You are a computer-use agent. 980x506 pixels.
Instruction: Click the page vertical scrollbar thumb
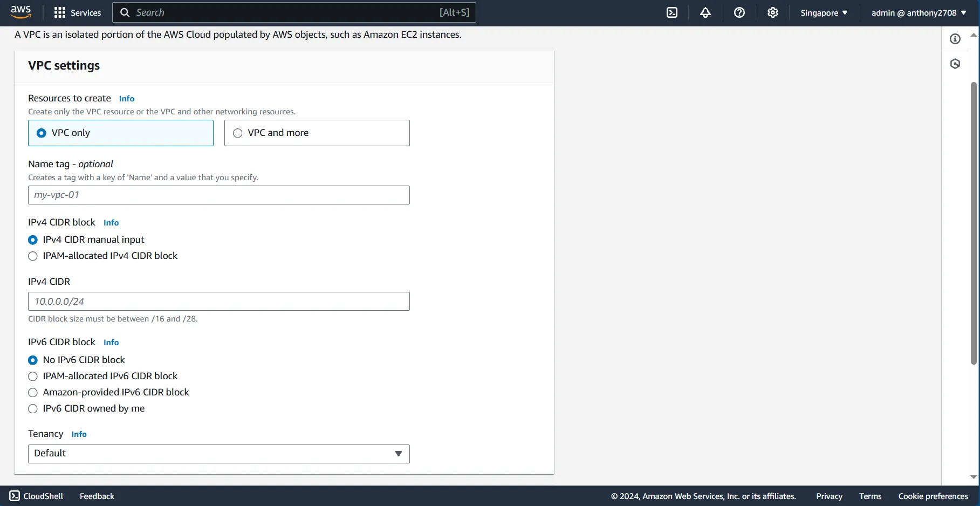974,223
